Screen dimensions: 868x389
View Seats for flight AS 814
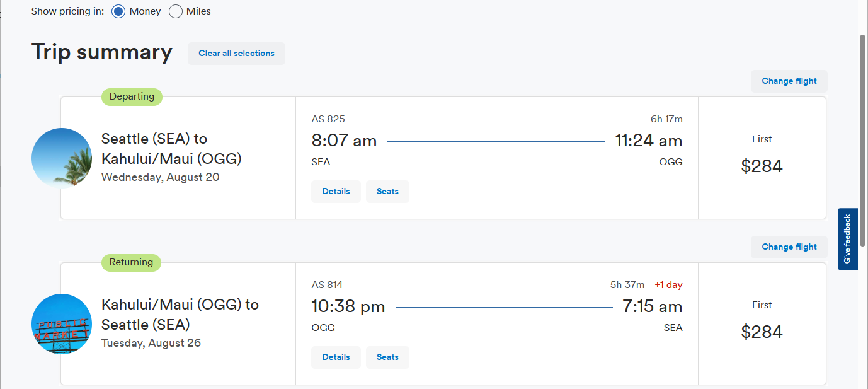coord(387,357)
